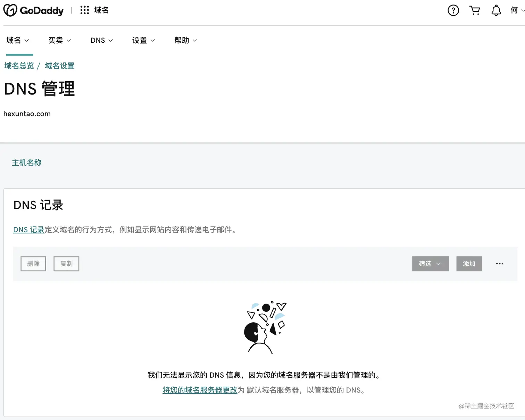Open the 筛选 filter dropdown

point(430,264)
